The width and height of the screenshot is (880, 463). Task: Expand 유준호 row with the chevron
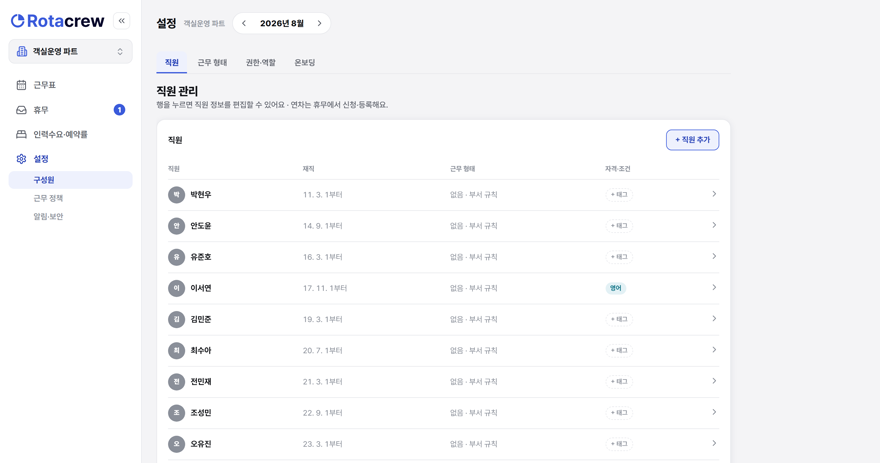tap(714, 256)
